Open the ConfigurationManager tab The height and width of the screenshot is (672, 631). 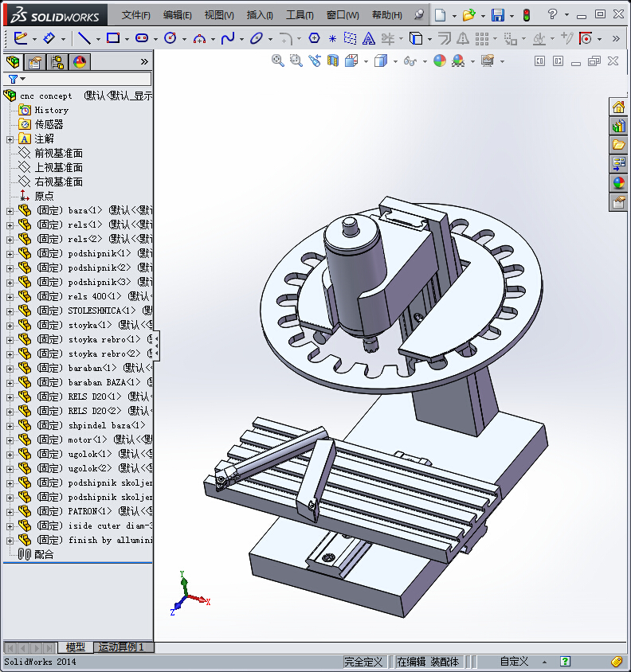[x=57, y=62]
